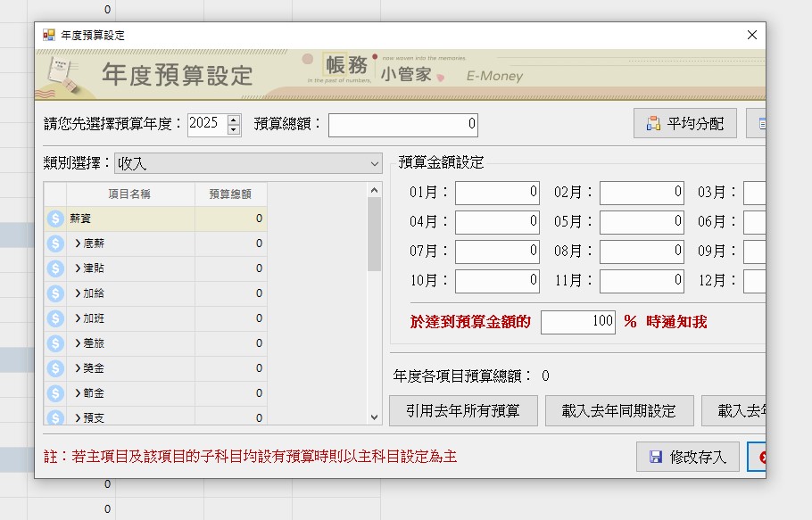Click the dollar icon beside 薪資
Screen dimensions: 812x520
[55, 219]
